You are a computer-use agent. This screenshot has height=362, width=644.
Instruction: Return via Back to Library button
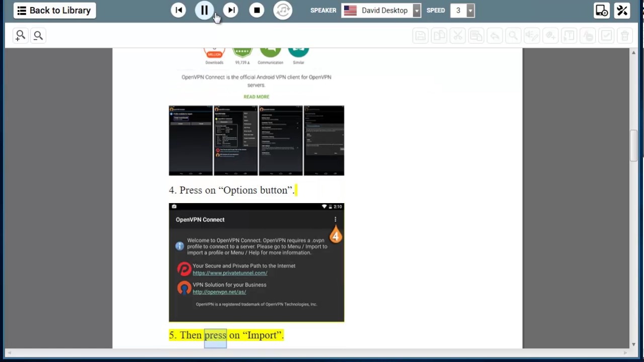pyautogui.click(x=54, y=10)
